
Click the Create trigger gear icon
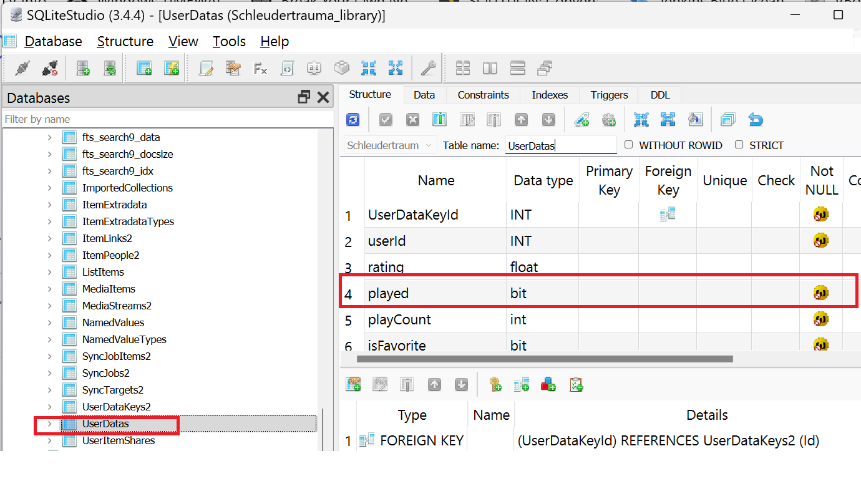click(x=609, y=120)
